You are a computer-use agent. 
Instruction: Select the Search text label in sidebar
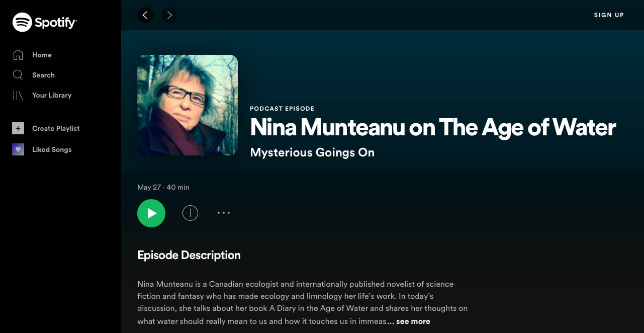tap(43, 75)
